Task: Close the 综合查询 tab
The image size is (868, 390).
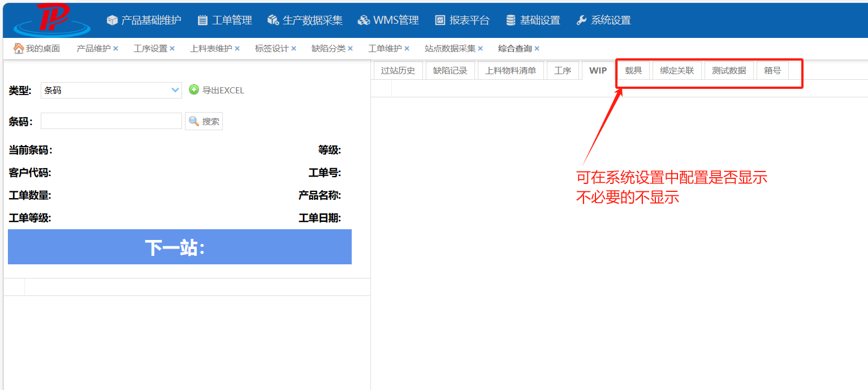Action: click(x=537, y=49)
